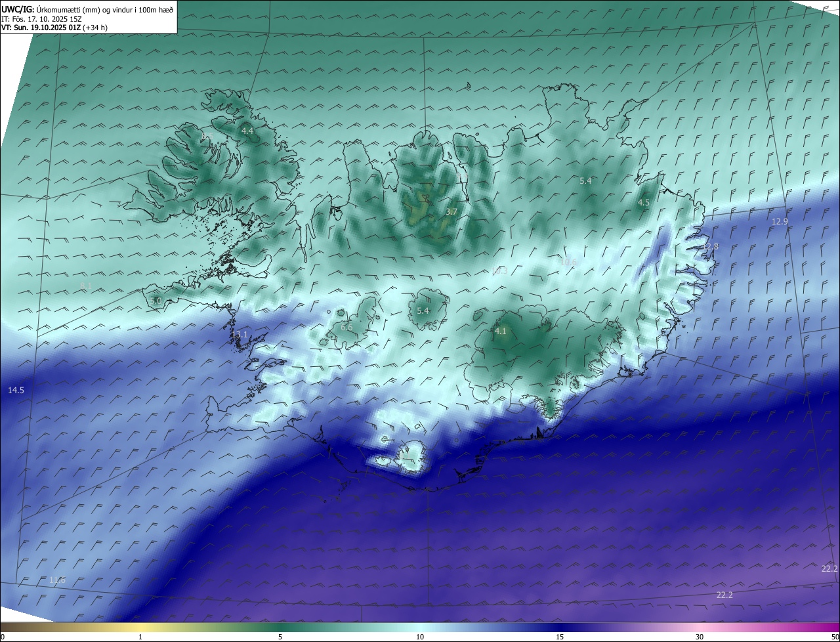
Task: Click the 4.4 value in the Westfjords
Action: pos(247,131)
